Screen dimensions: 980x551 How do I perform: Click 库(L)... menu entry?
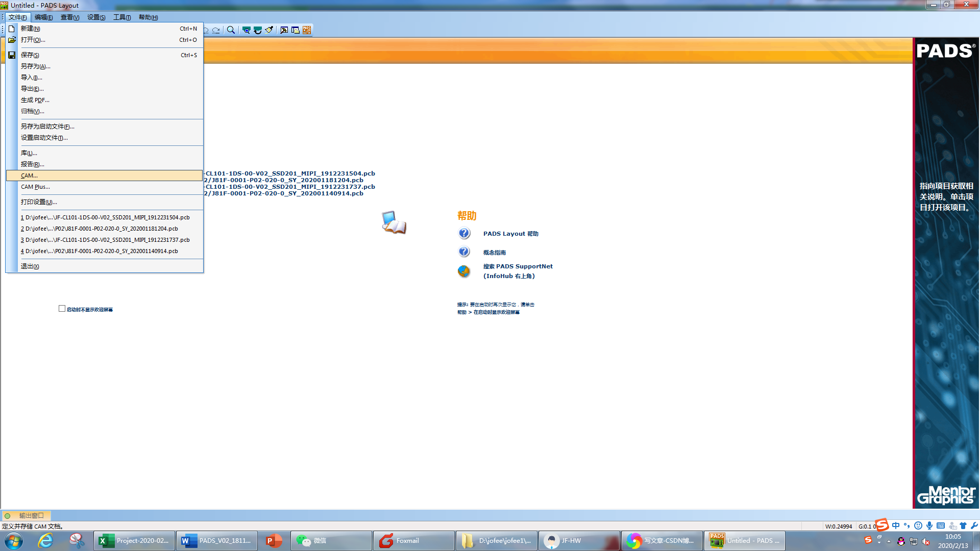tap(29, 153)
